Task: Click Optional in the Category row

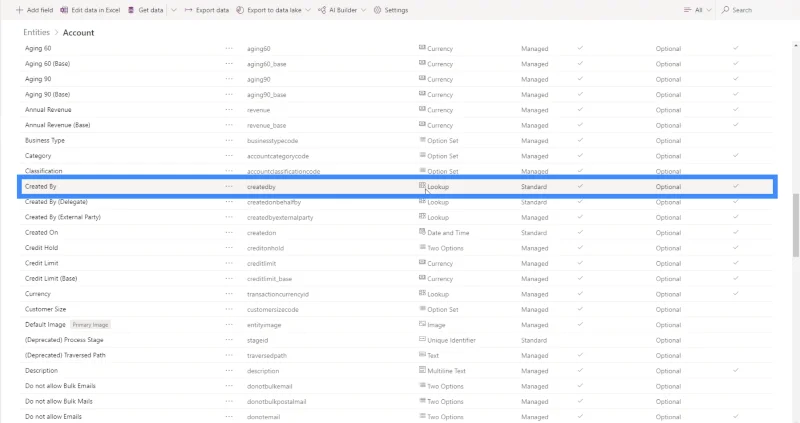Action: [x=668, y=156]
